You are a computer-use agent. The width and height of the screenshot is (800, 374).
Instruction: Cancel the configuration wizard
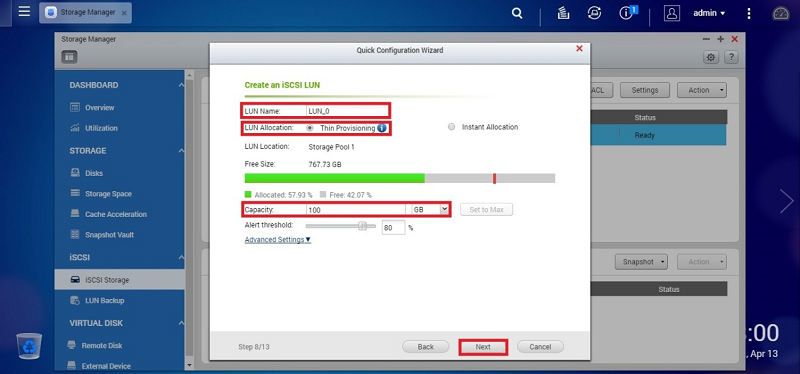point(540,347)
